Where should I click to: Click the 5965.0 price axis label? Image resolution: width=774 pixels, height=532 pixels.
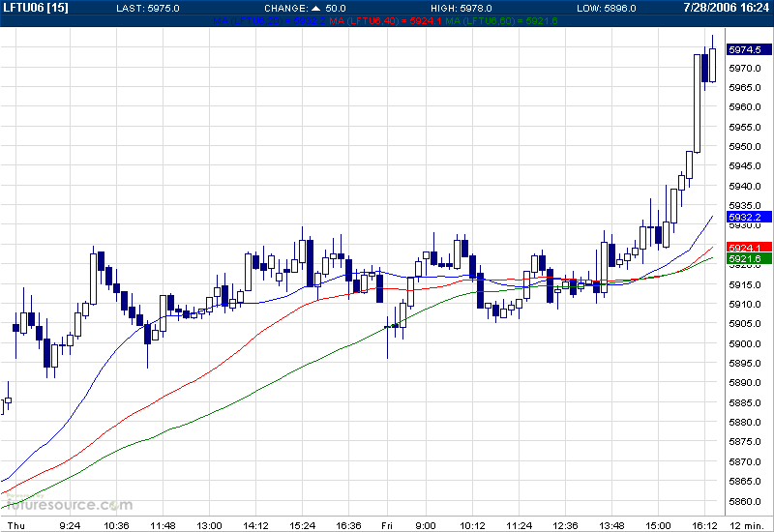tap(745, 87)
